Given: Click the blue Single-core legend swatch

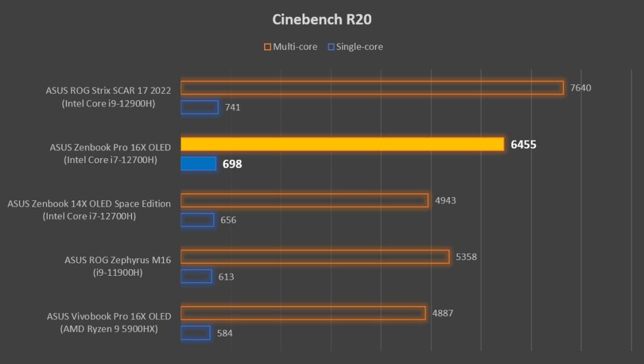Looking at the screenshot, I should point(330,47).
